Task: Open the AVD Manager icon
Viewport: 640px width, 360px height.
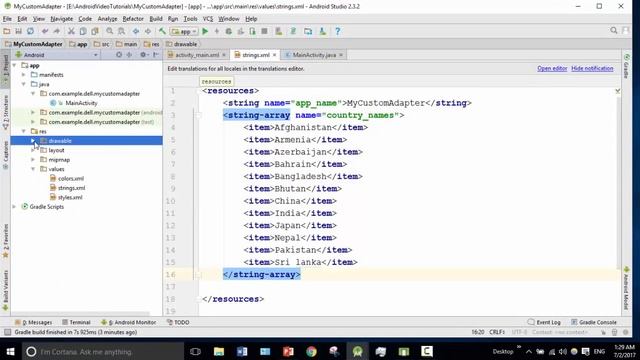Action: 279,31
